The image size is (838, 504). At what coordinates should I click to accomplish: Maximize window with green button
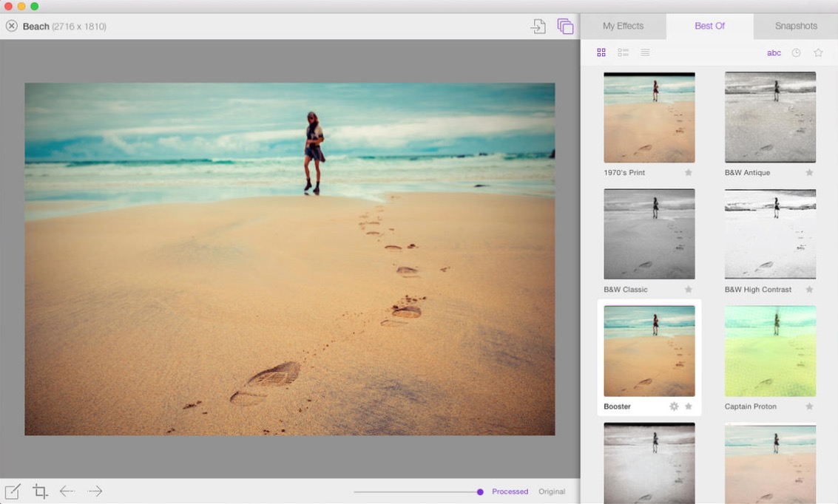pyautogui.click(x=35, y=7)
